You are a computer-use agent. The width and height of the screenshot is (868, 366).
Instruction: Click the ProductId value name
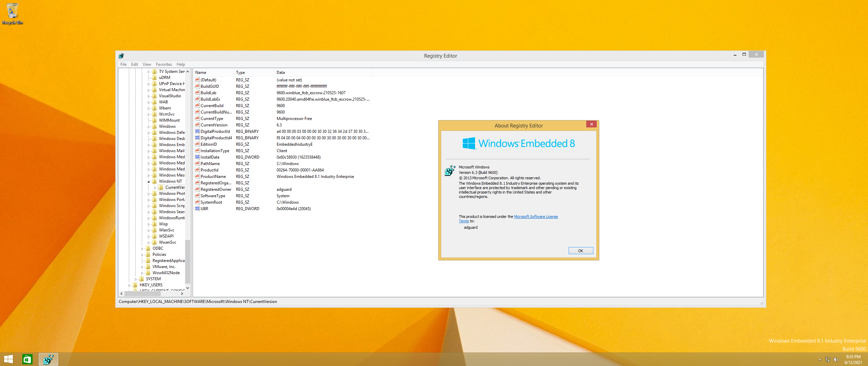click(x=210, y=170)
